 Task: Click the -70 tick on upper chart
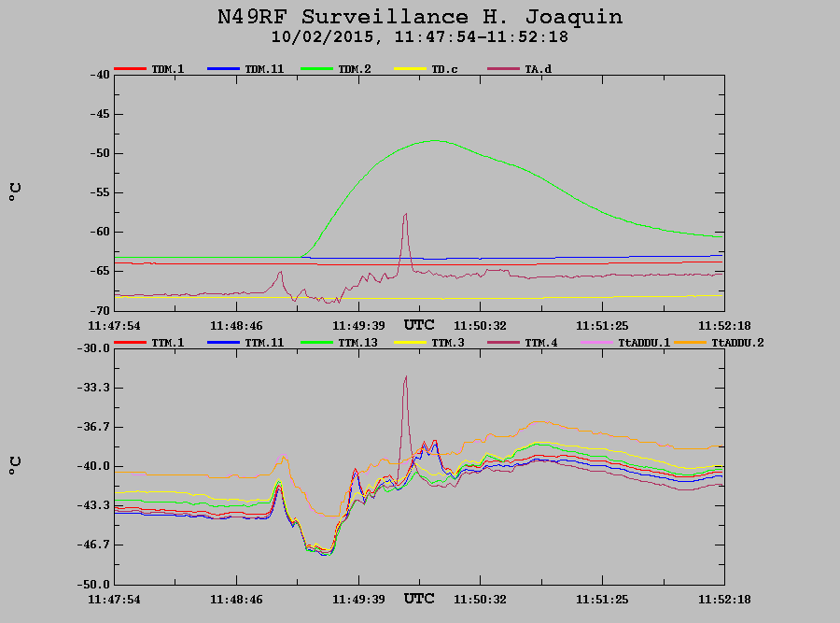point(99,311)
